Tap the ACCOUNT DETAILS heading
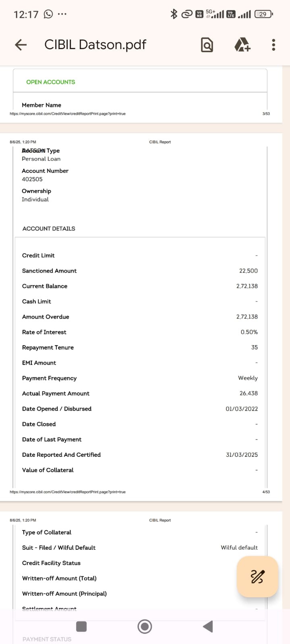Screen dimensions: 290x644 click(x=49, y=229)
